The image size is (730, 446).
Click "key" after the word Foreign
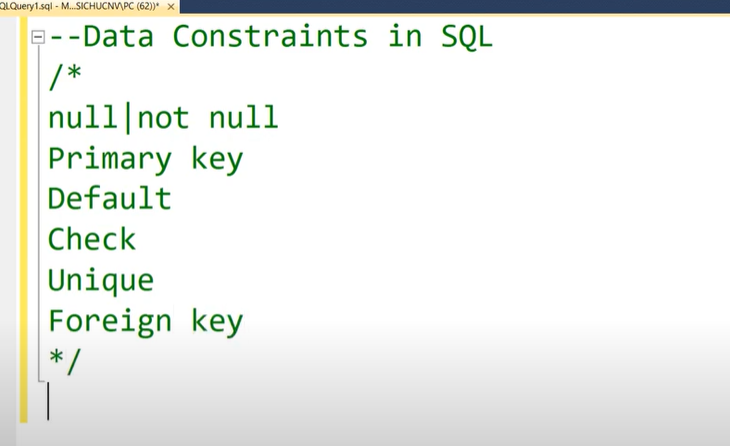(216, 321)
